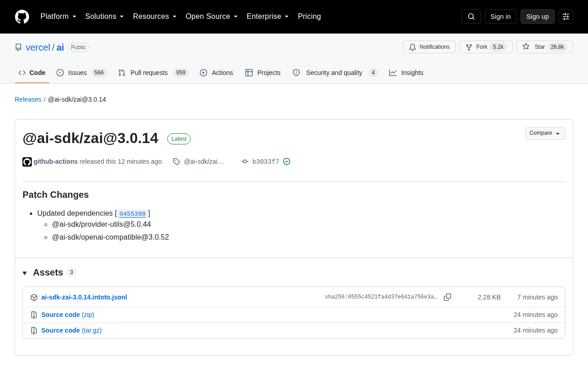The width and height of the screenshot is (588, 368).
Task: Click the 5.2k fork count
Action: pyautogui.click(x=498, y=47)
